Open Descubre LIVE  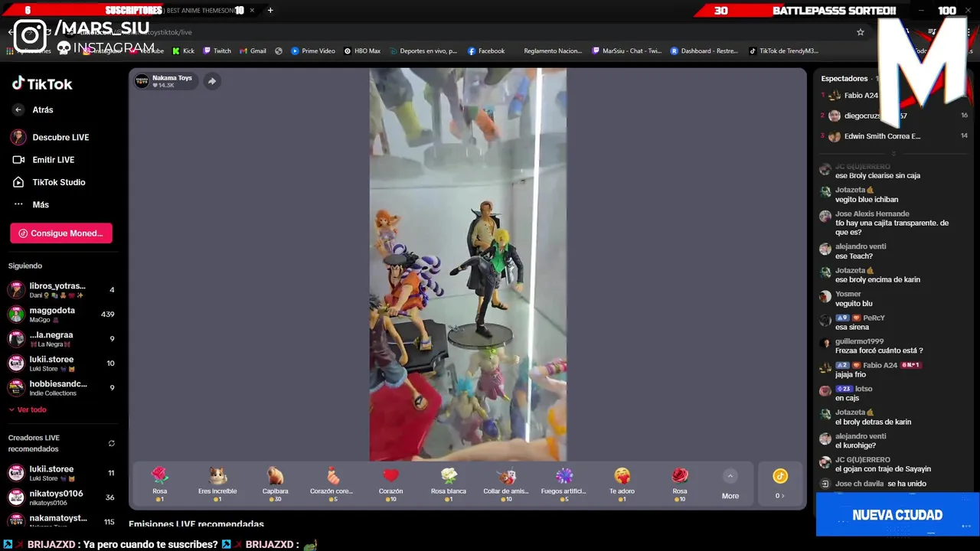[x=51, y=137]
